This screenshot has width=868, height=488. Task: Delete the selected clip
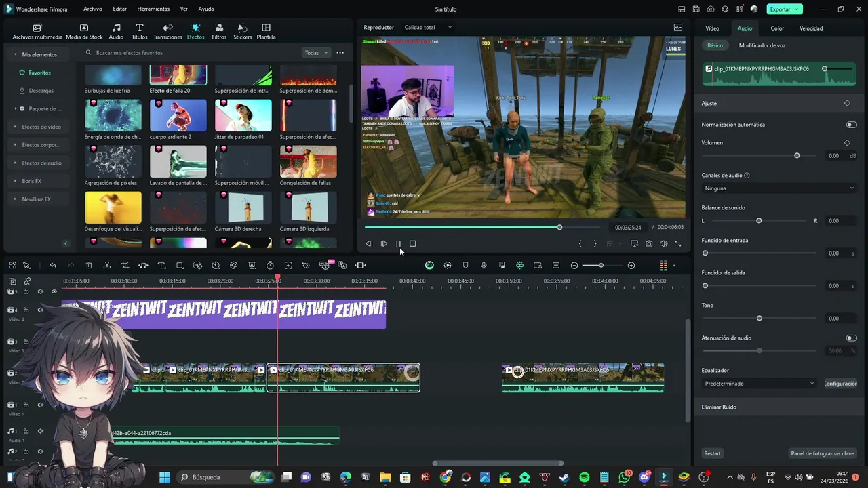(89, 266)
